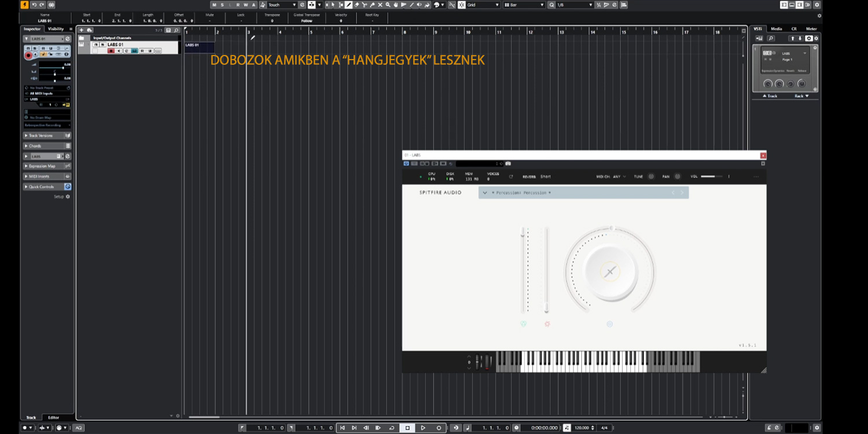Select the Object Selection arrow tool

click(333, 5)
